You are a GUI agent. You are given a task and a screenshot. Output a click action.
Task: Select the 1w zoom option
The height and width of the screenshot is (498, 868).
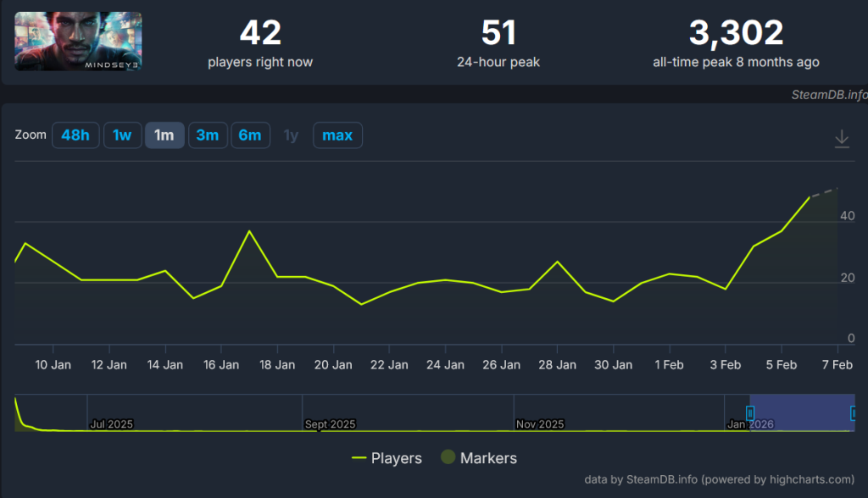pos(122,136)
